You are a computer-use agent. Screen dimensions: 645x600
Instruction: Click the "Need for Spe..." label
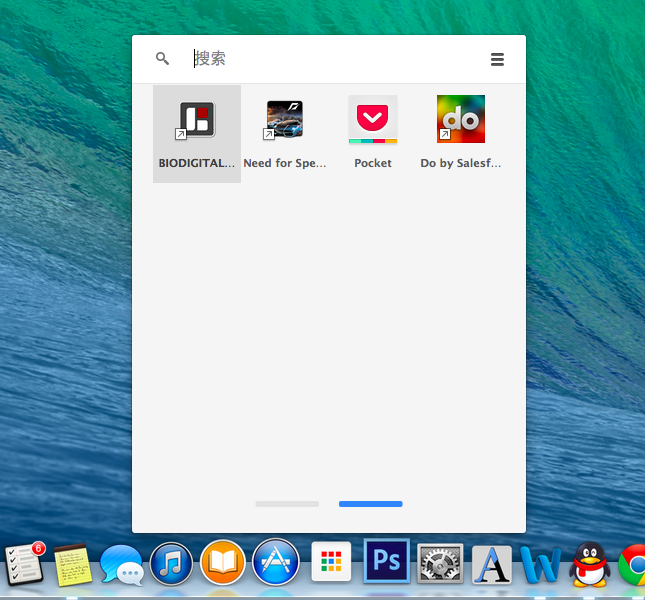(x=285, y=163)
